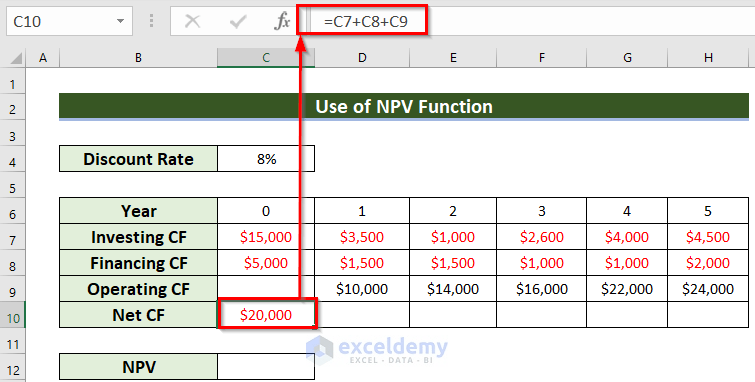Select column D header
Viewport: 755px width, 382px height.
pos(362,58)
